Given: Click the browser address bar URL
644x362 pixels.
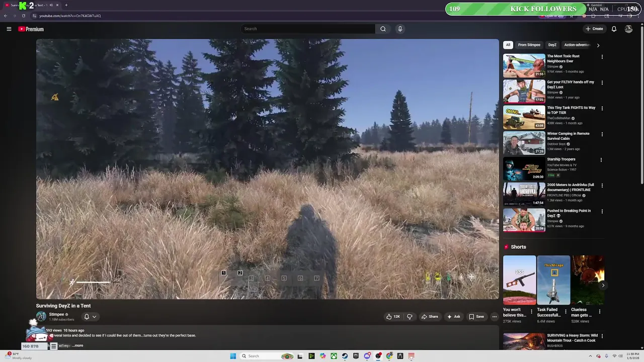Looking at the screenshot, I should 70,16.
